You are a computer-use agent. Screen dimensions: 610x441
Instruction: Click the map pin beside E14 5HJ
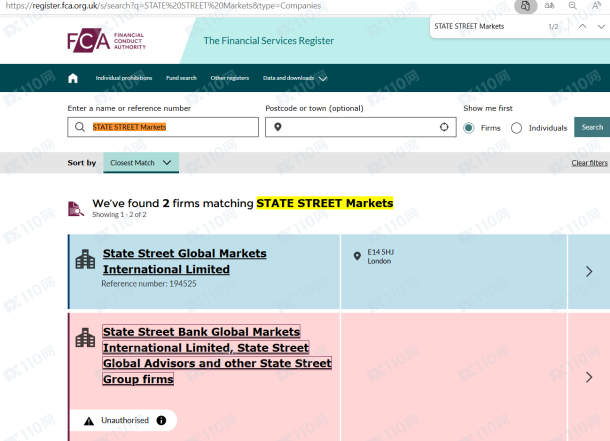357,256
